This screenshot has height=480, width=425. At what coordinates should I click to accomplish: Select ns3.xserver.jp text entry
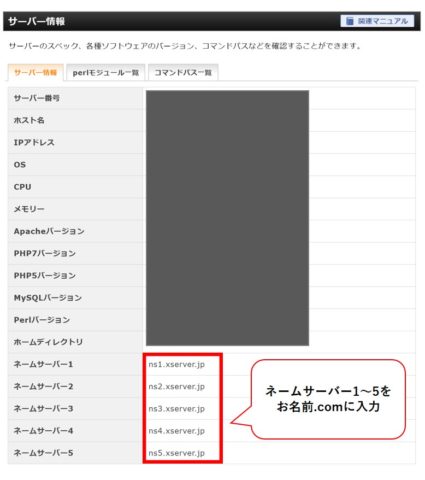click(x=177, y=409)
